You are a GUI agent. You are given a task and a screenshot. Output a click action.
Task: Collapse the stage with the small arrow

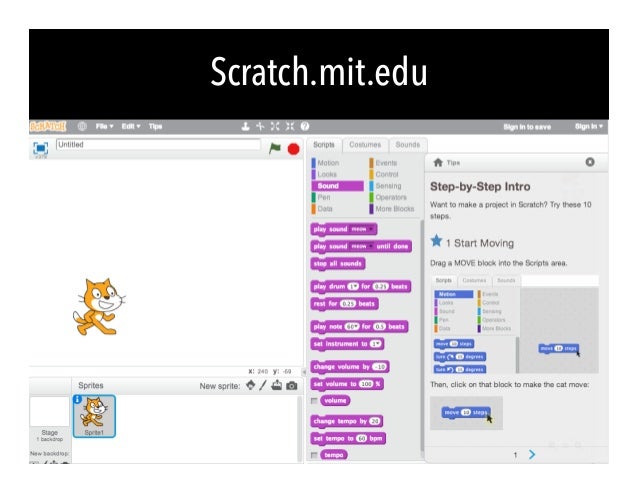304,372
